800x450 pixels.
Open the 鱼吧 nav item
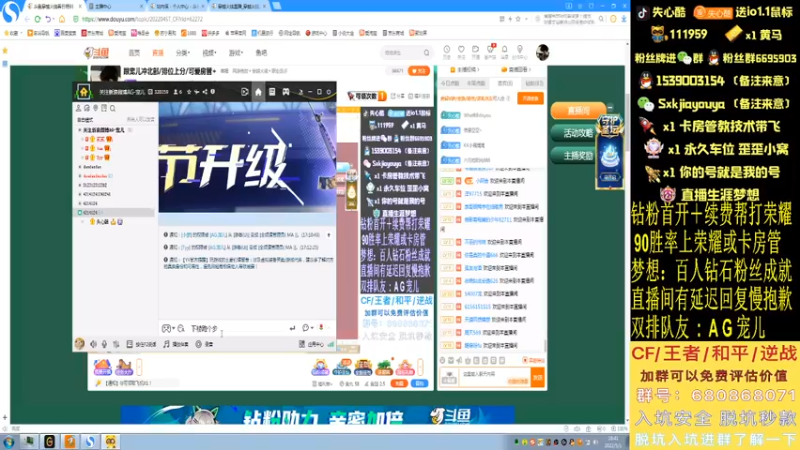(x=261, y=53)
